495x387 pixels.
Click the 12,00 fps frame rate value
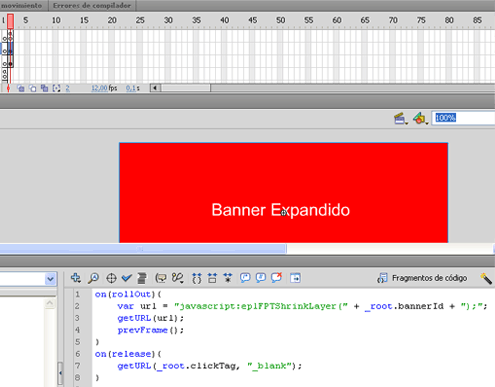pyautogui.click(x=99, y=88)
